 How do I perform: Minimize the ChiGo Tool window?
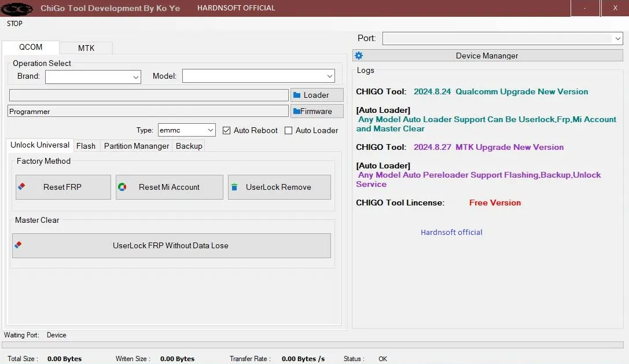tap(585, 8)
